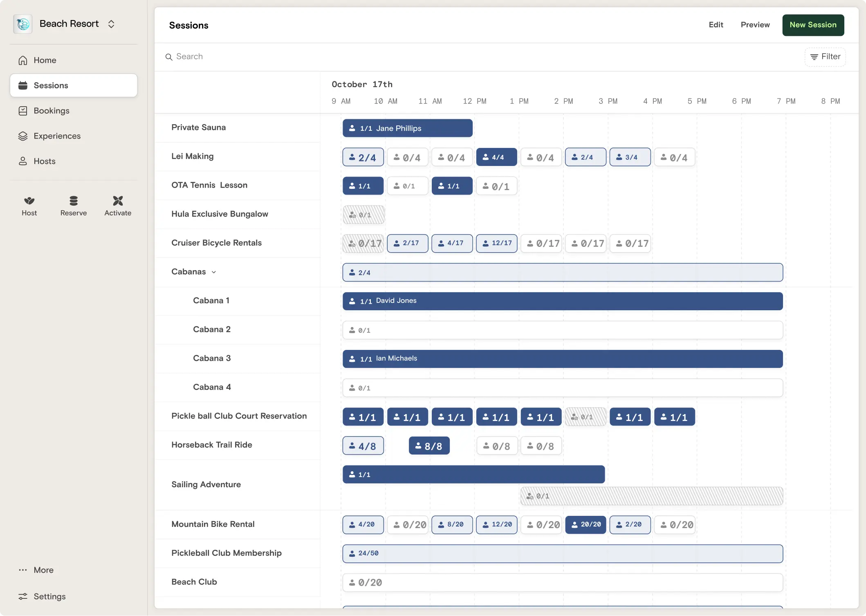The image size is (866, 616).
Task: Open Settings in the sidebar
Action: click(x=49, y=596)
